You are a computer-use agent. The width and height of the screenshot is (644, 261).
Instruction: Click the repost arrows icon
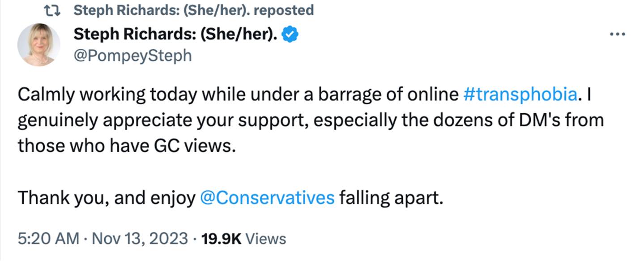[x=53, y=10]
